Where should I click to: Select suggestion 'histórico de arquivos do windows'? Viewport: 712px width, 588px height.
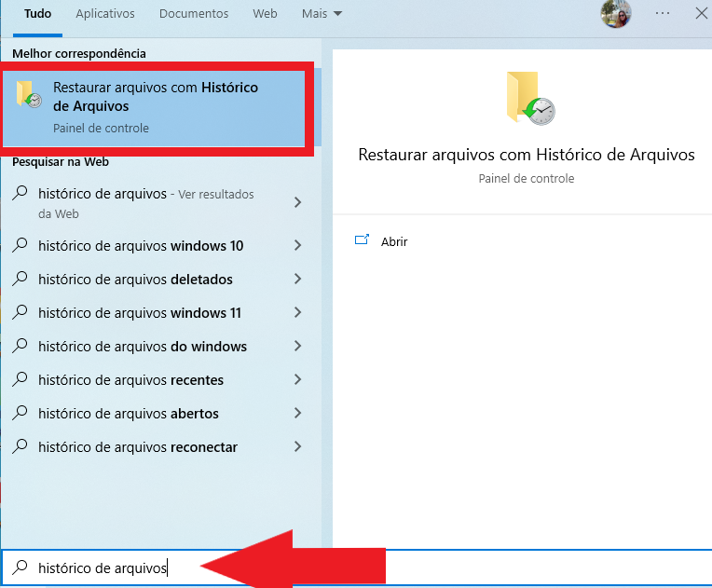[x=157, y=347]
